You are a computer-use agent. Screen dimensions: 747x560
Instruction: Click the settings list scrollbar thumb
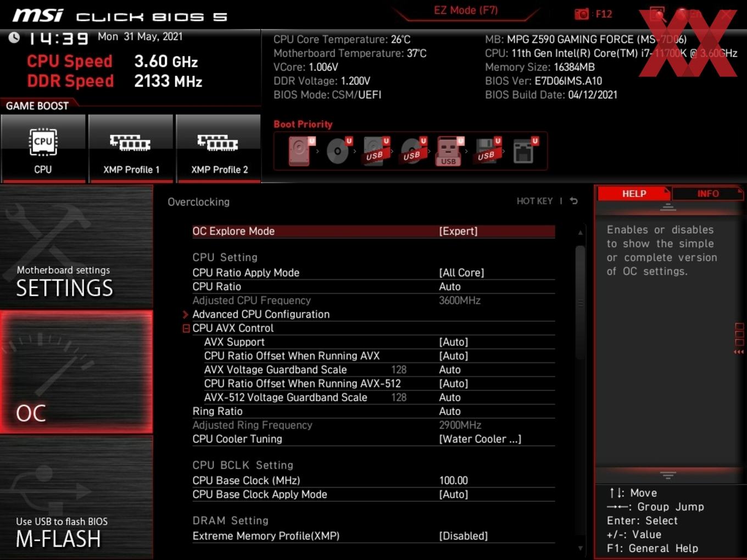click(x=580, y=303)
